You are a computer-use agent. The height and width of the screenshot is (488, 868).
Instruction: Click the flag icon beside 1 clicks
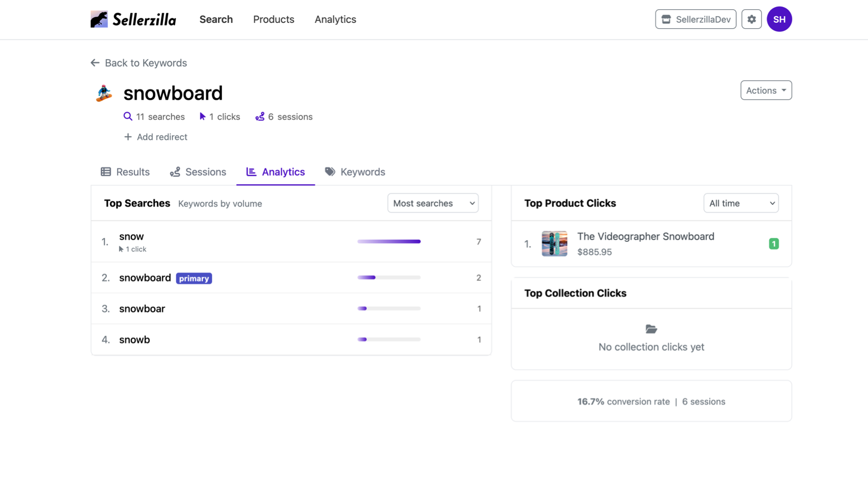tap(202, 116)
